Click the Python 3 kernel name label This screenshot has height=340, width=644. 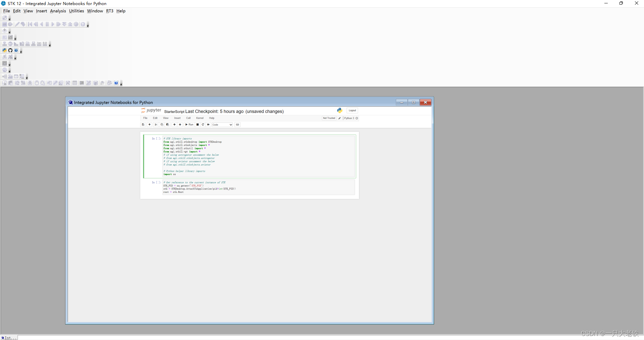(349, 118)
